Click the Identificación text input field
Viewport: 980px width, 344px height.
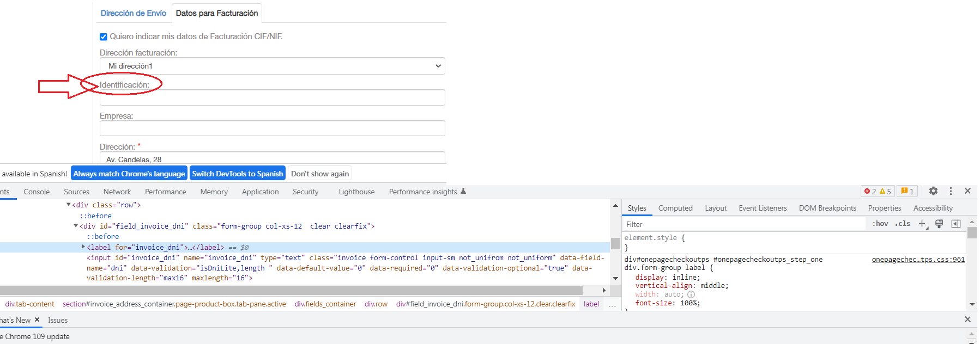point(273,97)
